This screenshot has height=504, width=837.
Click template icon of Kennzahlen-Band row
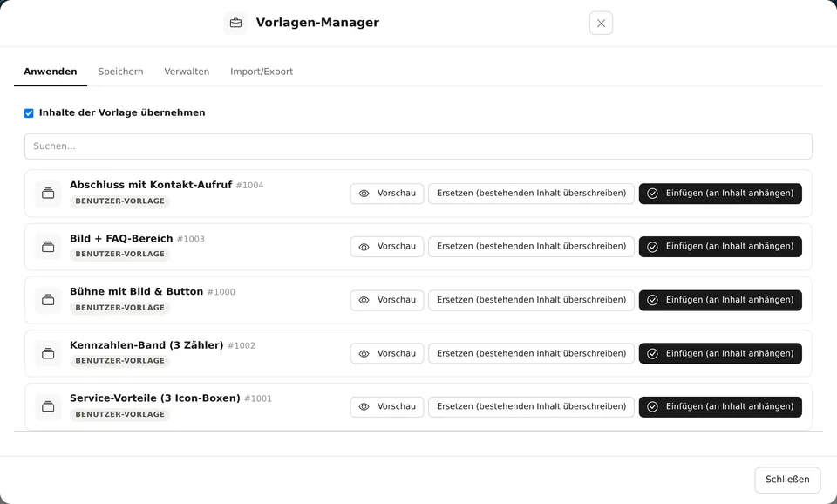click(x=48, y=353)
